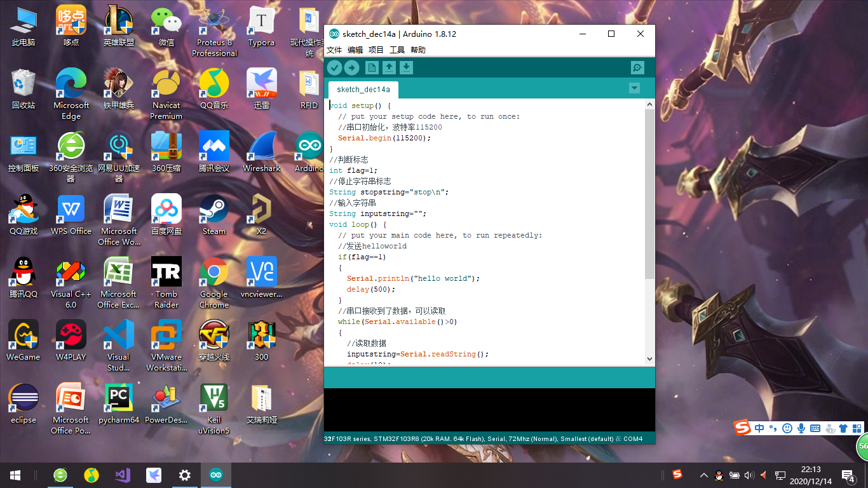This screenshot has width=868, height=488.
Task: Open the 帮助 menu
Action: [x=418, y=50]
